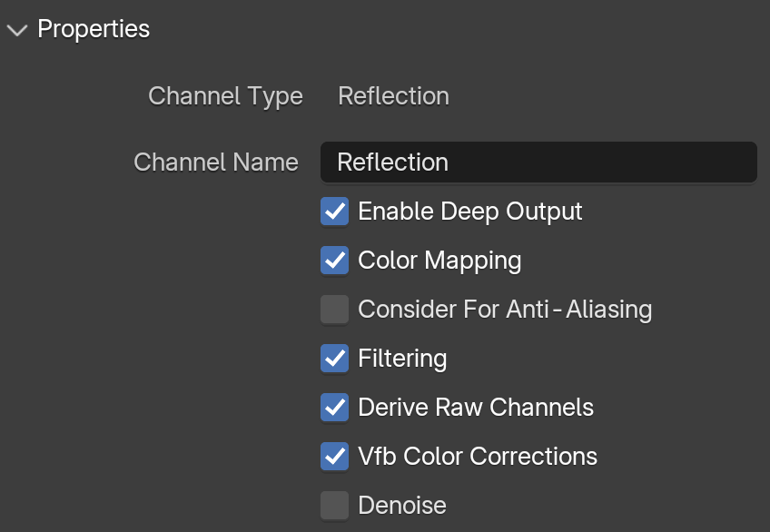Image resolution: width=770 pixels, height=532 pixels.
Task: Click the Color Mapping label text
Action: point(439,261)
